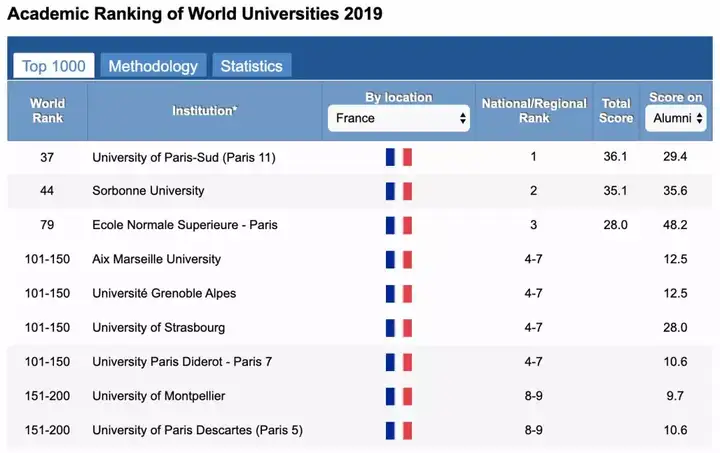
Task: Open University of Paris Descartes (Paris 5)
Action: tap(197, 430)
